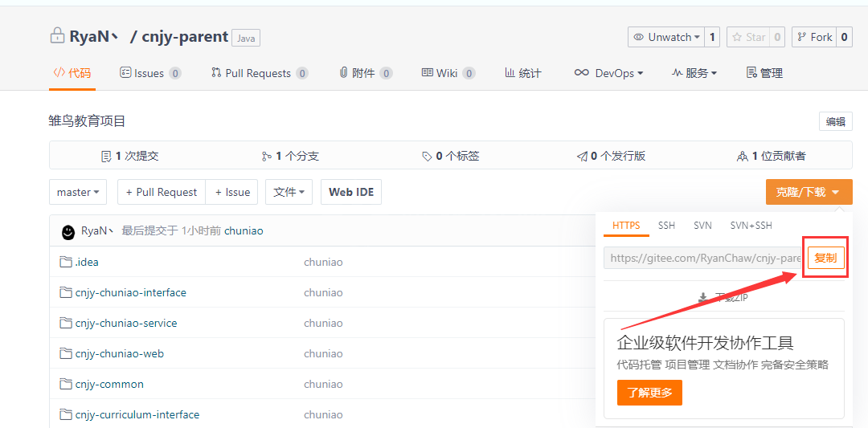Open the 文件 dropdown
The image size is (868, 428).
pyautogui.click(x=289, y=192)
